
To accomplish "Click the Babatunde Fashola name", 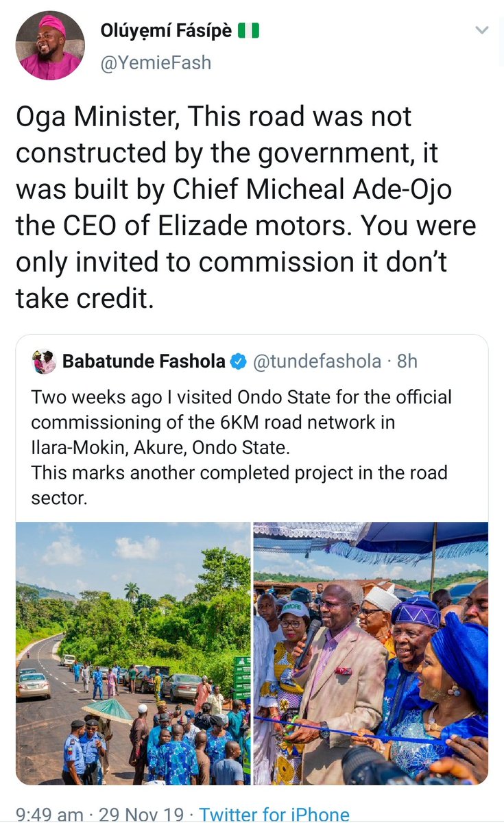I will tap(143, 361).
